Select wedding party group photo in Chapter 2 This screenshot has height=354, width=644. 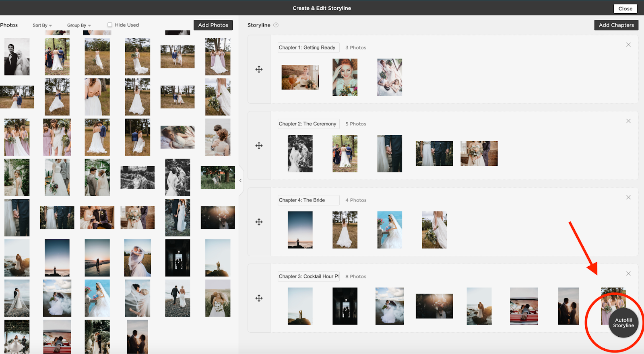[x=345, y=154]
